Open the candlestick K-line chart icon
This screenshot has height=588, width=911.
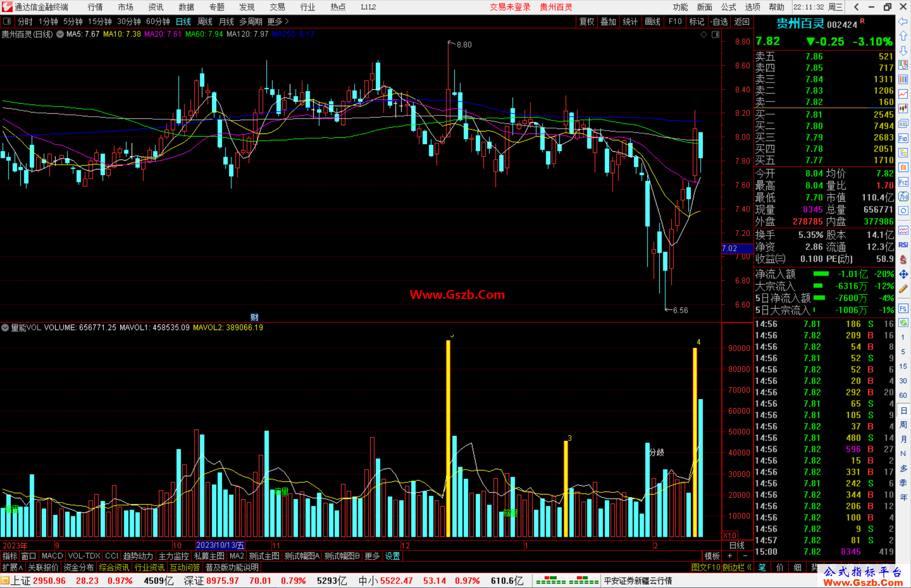point(903,109)
